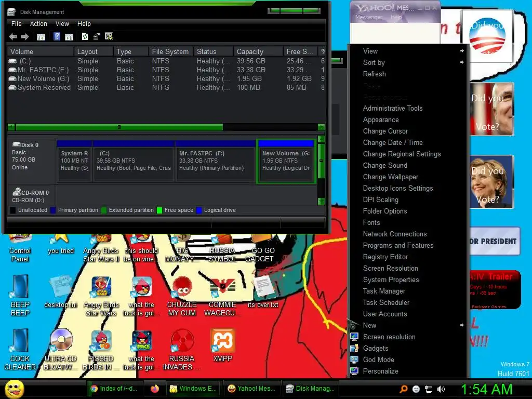
Task: Choose Administrative Tools in context menu
Action: tap(408, 108)
